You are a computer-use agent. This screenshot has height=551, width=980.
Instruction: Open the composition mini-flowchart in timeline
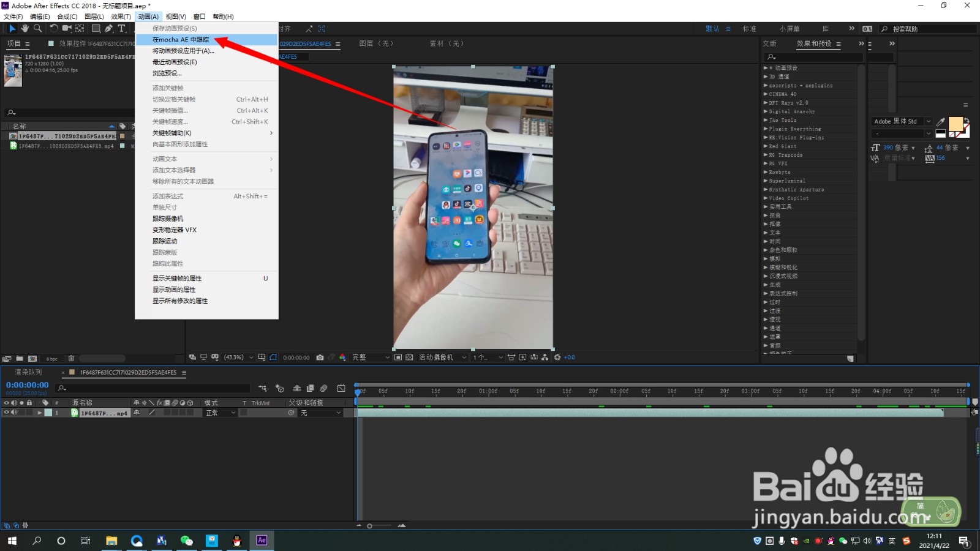[x=263, y=388]
